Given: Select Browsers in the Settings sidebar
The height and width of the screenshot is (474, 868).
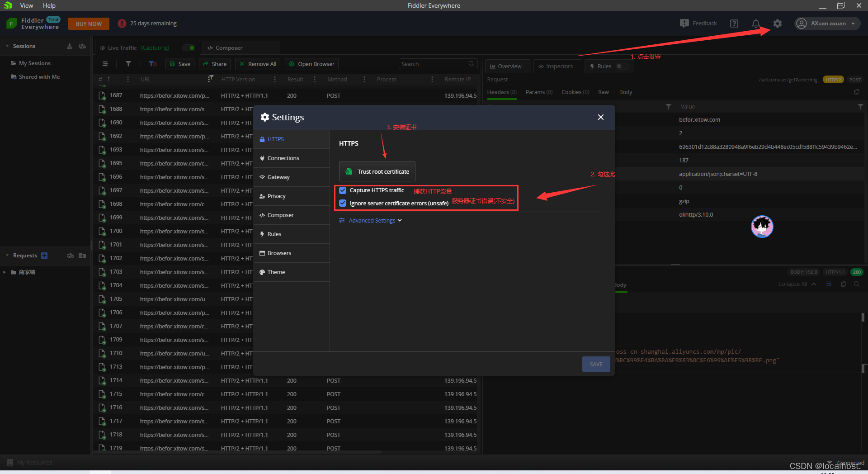Looking at the screenshot, I should pyautogui.click(x=292, y=253).
